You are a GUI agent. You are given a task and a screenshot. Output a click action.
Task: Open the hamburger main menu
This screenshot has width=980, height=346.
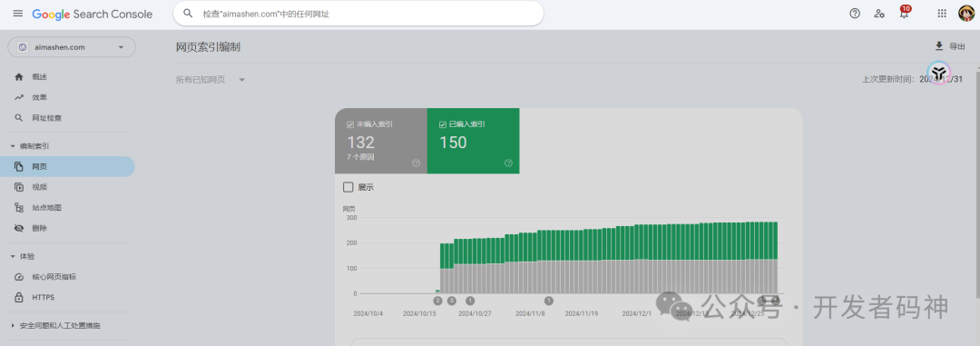[x=17, y=14]
